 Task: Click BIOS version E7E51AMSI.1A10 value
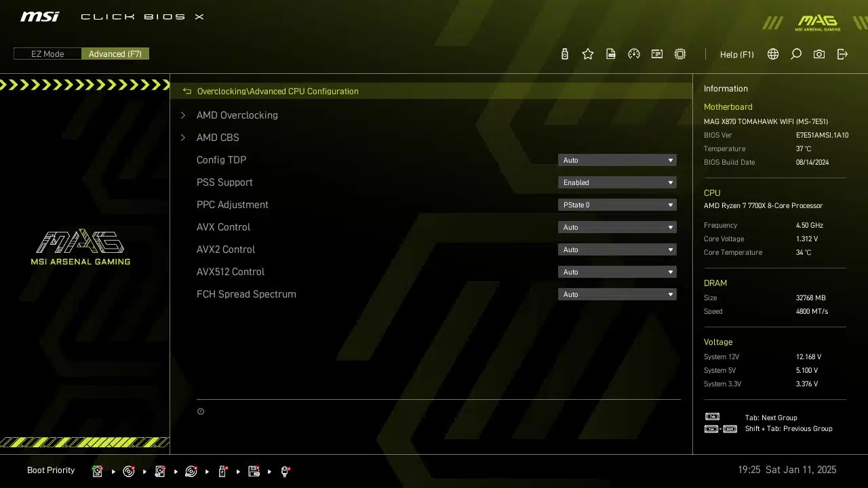pyautogui.click(x=822, y=136)
